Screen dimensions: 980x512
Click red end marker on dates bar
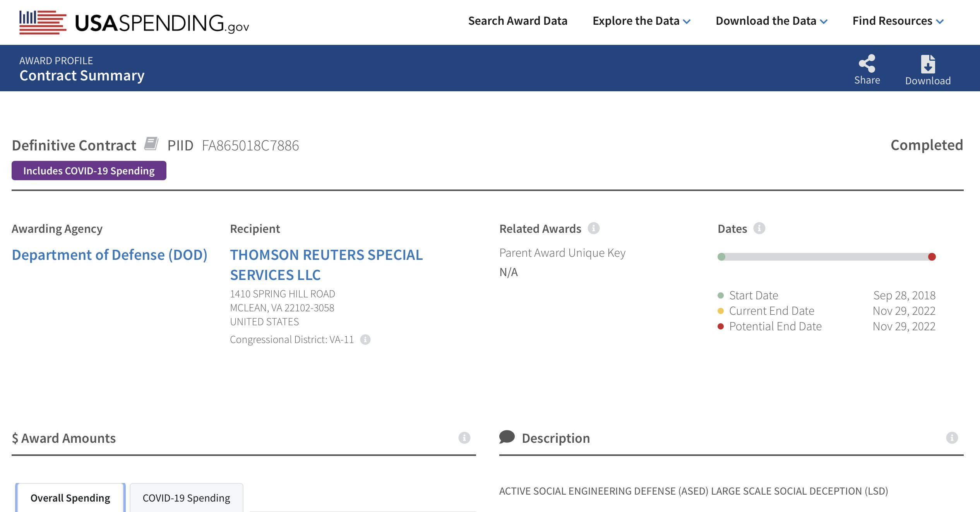(932, 257)
